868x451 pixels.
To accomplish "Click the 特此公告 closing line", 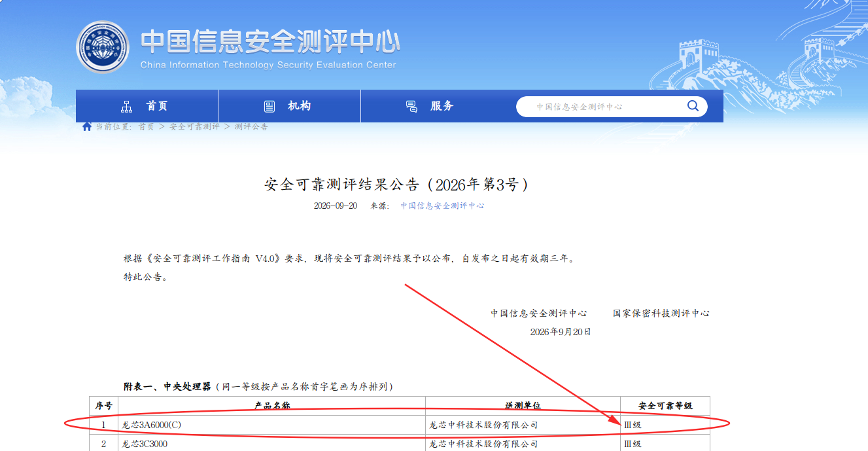I will 146,277.
